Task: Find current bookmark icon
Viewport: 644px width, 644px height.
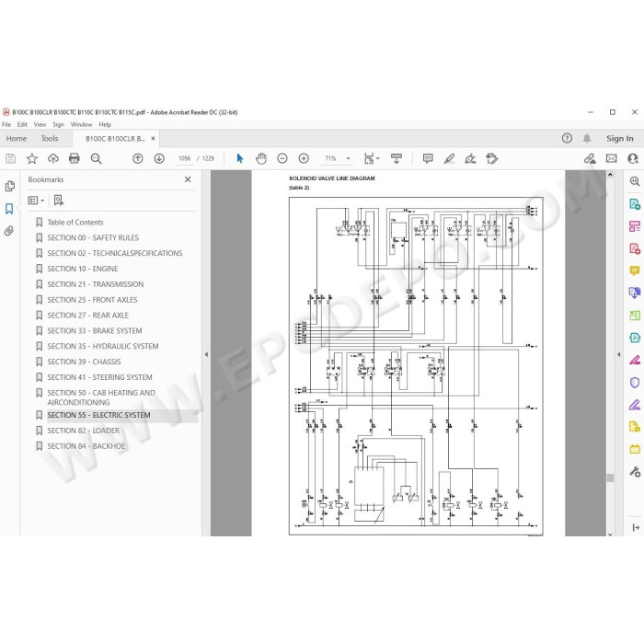Action: click(59, 201)
